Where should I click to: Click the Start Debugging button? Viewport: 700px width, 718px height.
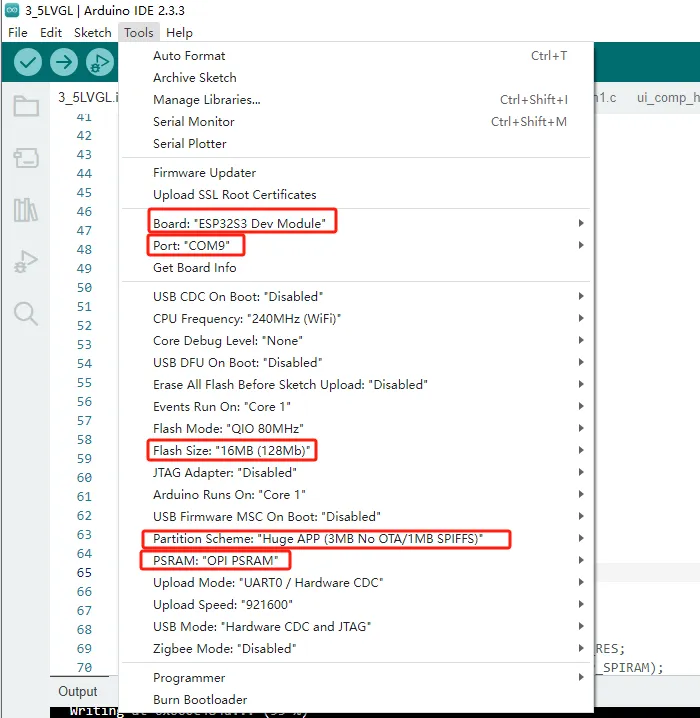coord(100,62)
